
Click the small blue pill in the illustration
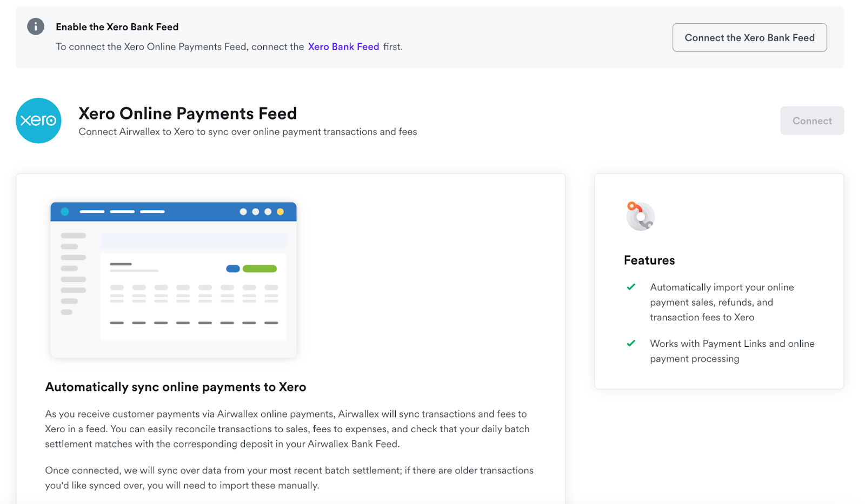pos(233,269)
